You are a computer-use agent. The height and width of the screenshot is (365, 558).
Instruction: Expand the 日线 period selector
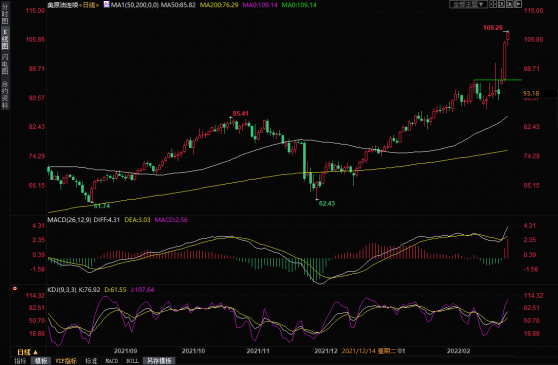pyautogui.click(x=27, y=352)
